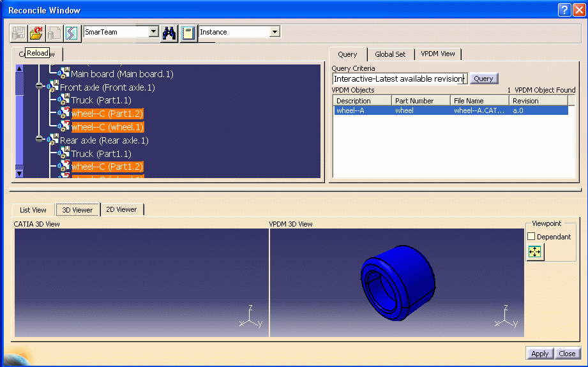Open the List View tab
The image size is (588, 367).
33,210
